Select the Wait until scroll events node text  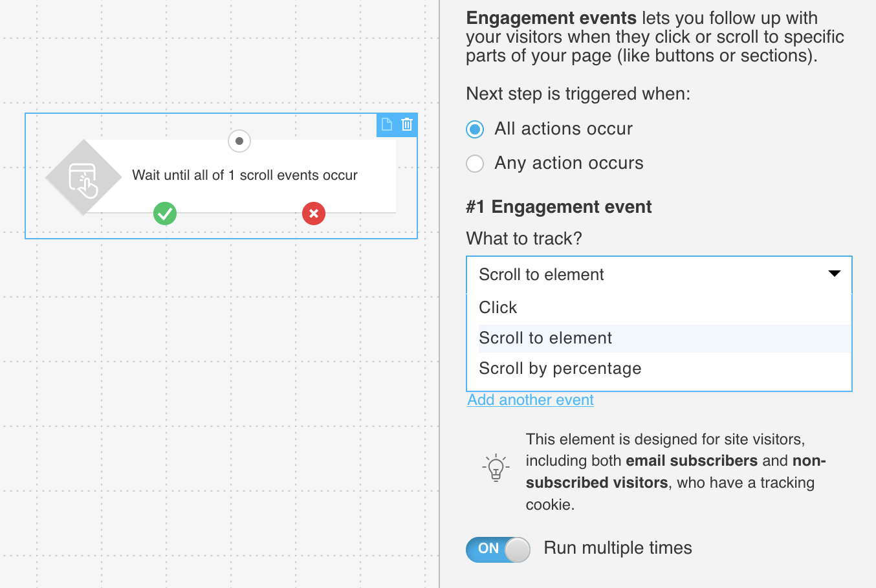tap(245, 175)
